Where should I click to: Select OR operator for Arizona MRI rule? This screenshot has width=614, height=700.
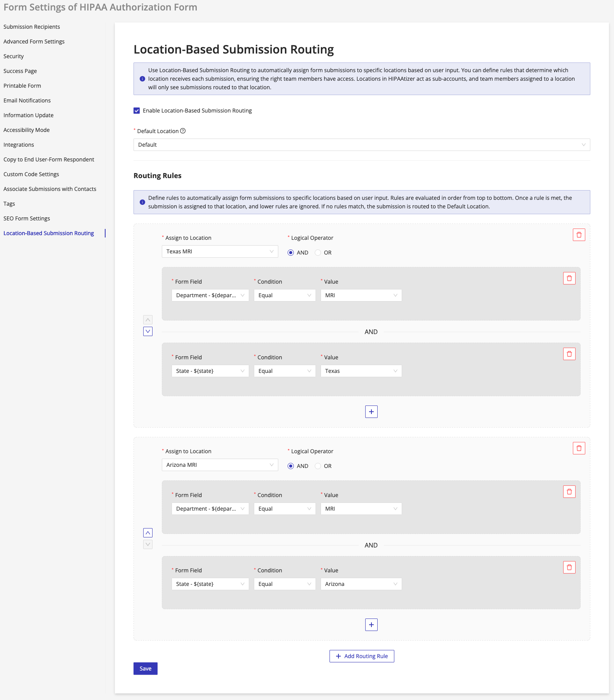pyautogui.click(x=318, y=466)
